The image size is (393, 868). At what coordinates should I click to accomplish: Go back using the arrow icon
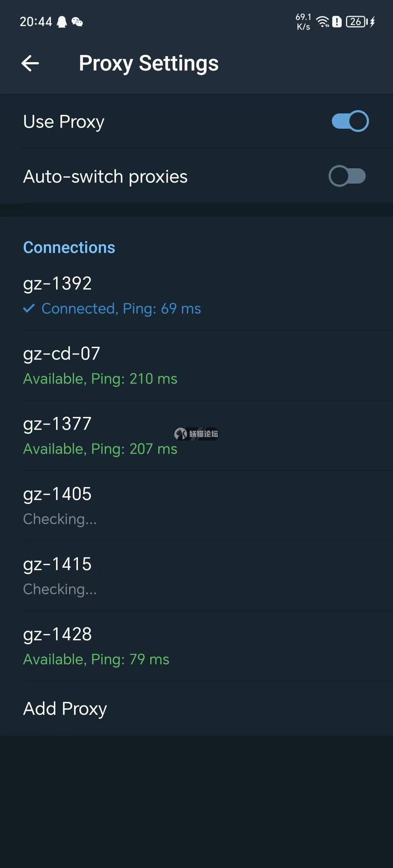coord(30,63)
